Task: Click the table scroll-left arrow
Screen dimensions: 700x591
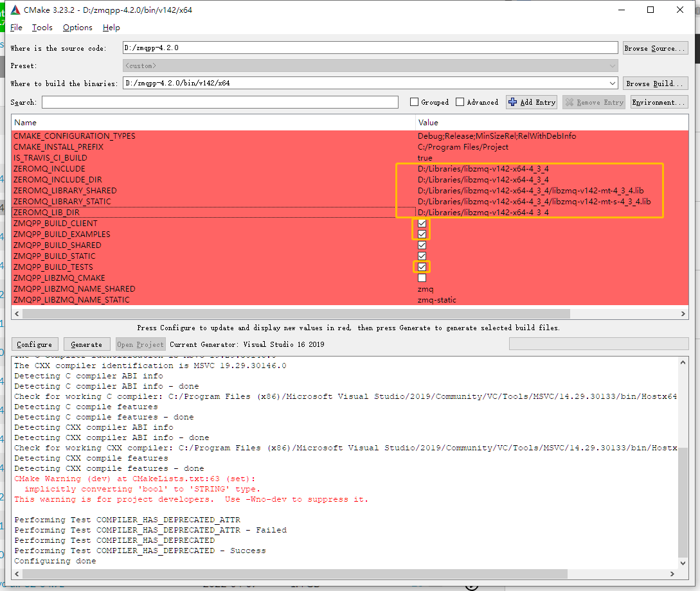Action: point(17,313)
